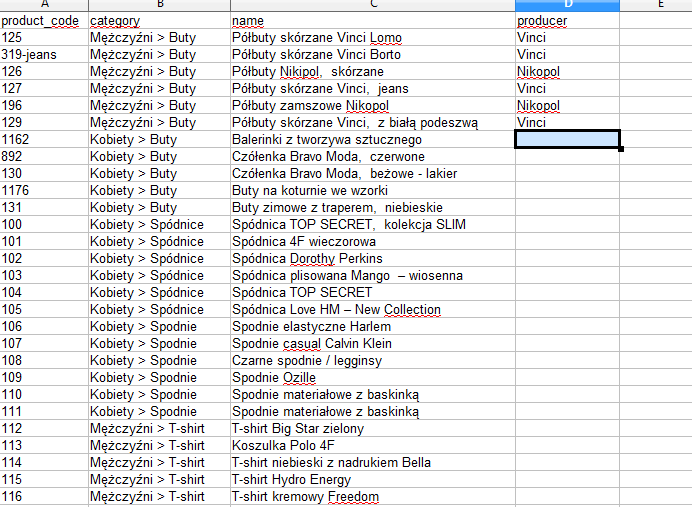Select cell 'Czarne spodnie / legginsy'

[x=372, y=361]
